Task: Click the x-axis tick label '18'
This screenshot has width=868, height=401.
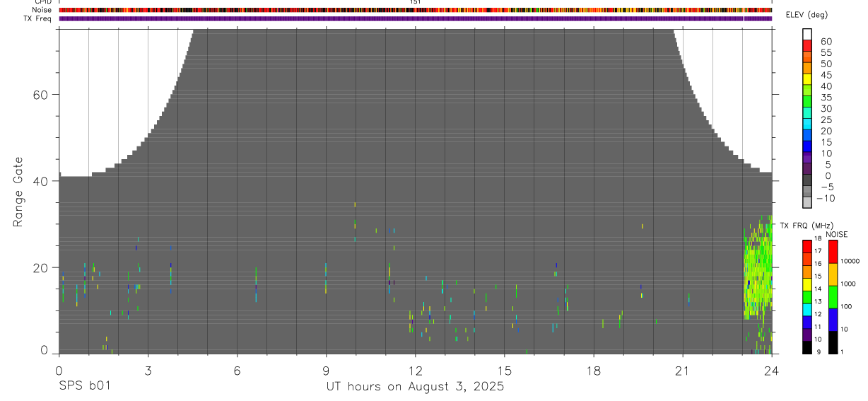Action: [x=594, y=371]
